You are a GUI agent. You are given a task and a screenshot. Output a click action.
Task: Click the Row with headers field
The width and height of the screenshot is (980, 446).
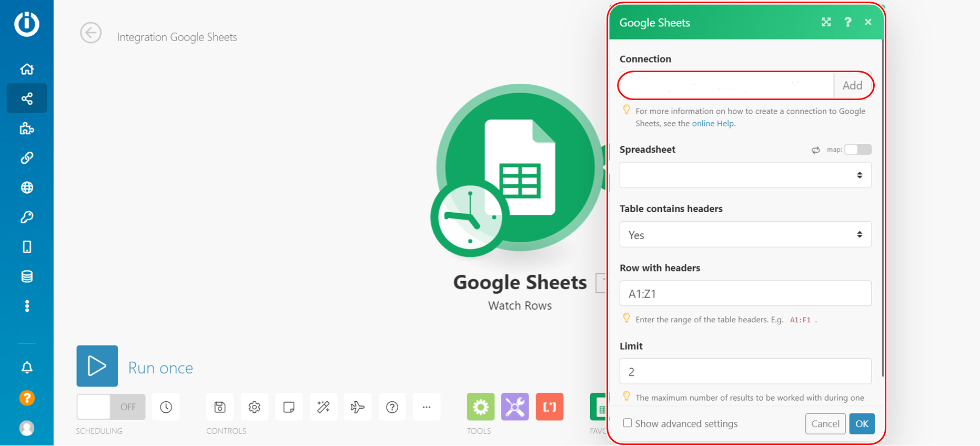pyautogui.click(x=745, y=293)
